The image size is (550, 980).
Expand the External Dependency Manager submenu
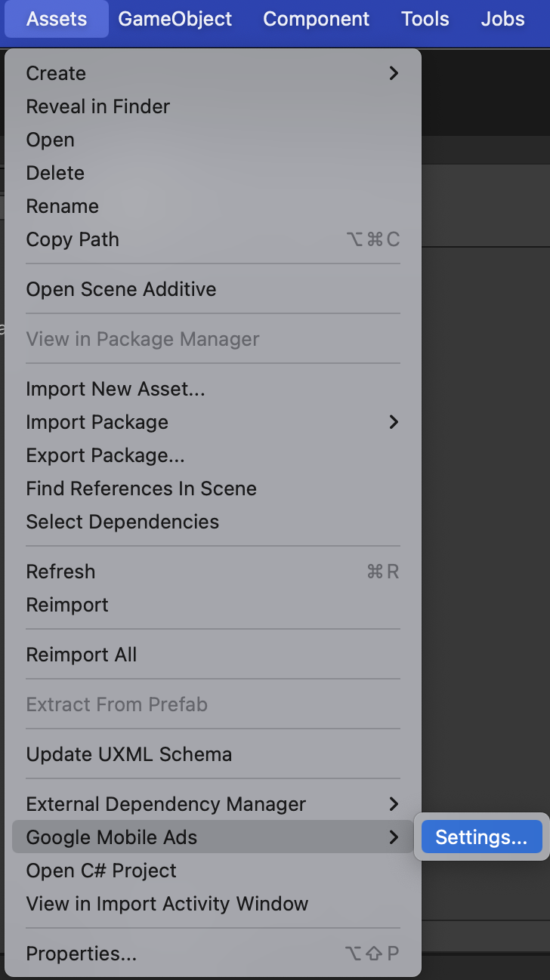212,804
